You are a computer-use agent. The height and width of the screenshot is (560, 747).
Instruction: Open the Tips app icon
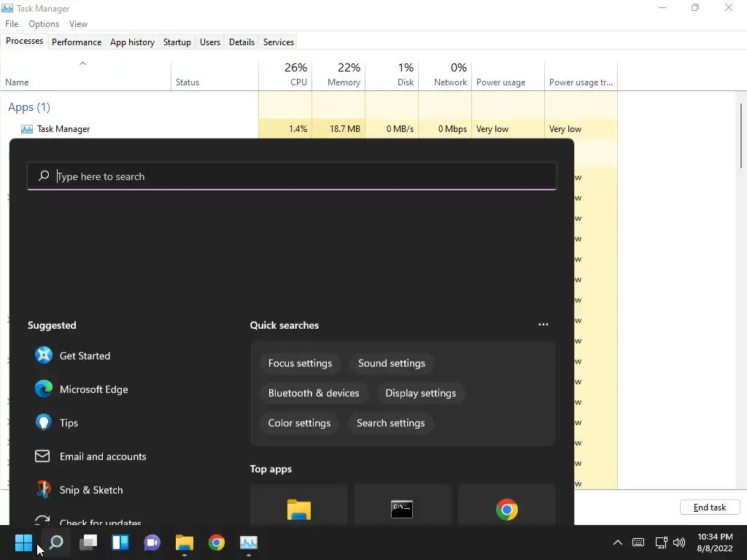[43, 422]
